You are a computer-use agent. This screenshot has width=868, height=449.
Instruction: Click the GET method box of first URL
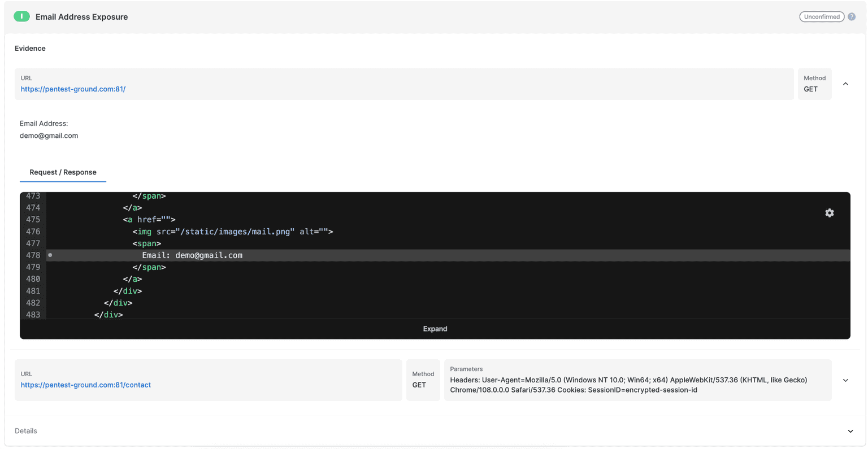click(814, 84)
